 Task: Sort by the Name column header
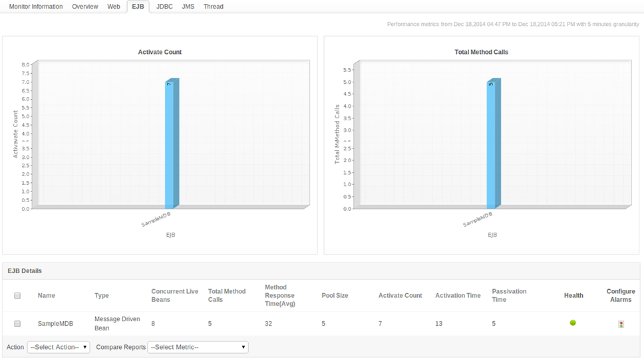[x=46, y=296]
